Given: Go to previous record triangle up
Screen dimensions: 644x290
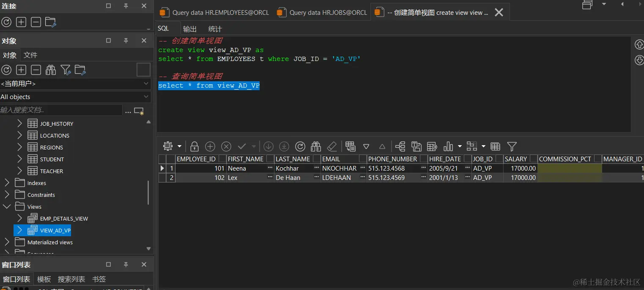Looking at the screenshot, I should 382,146.
